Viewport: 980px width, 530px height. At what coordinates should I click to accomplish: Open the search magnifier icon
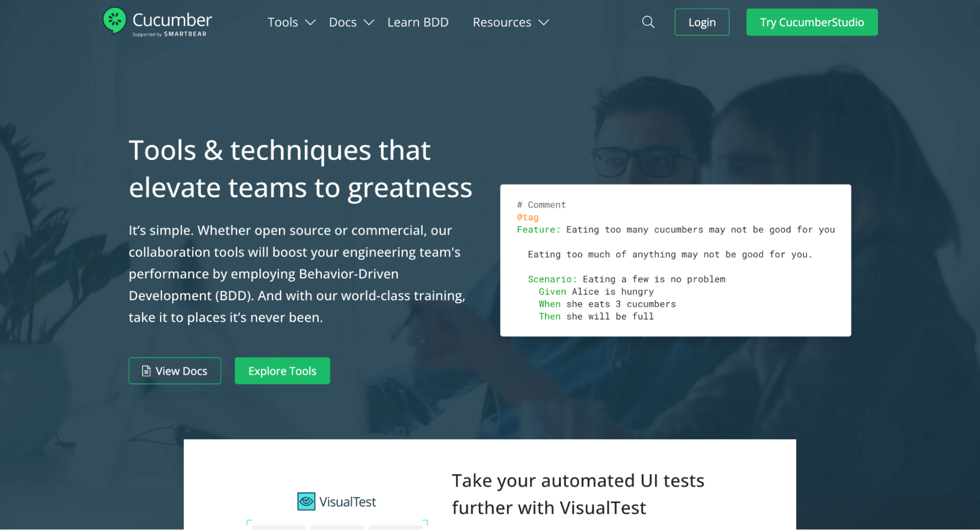click(648, 22)
